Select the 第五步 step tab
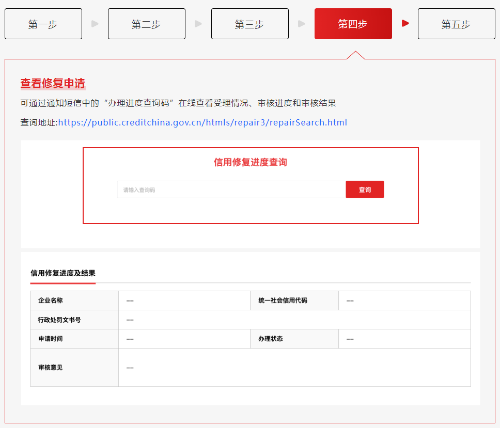Viewport: 500px width, 428px height. (457, 24)
